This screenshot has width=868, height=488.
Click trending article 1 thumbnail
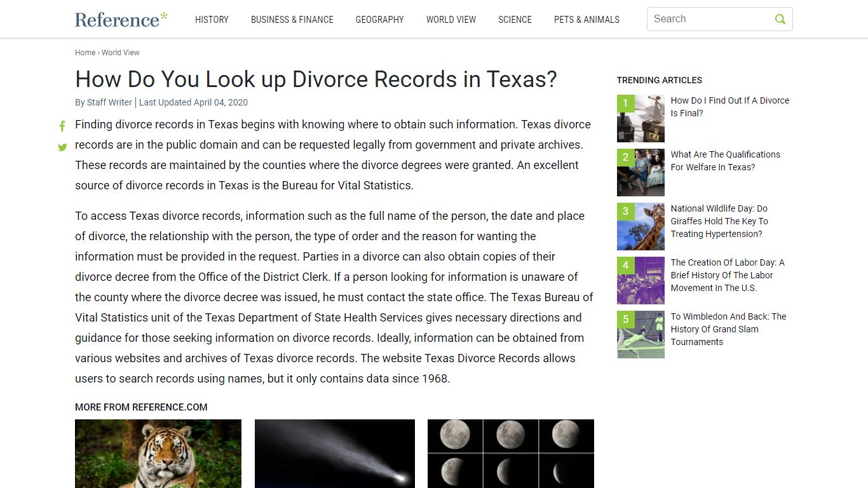coord(641,118)
